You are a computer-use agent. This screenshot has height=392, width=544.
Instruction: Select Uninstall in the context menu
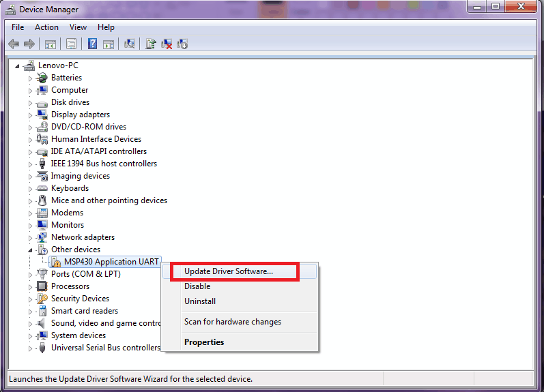200,301
